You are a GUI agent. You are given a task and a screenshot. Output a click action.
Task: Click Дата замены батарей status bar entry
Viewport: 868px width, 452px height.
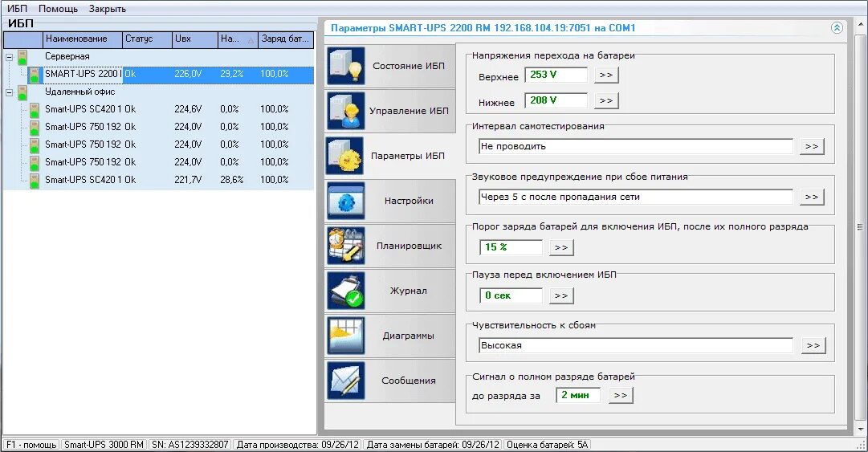click(433, 445)
